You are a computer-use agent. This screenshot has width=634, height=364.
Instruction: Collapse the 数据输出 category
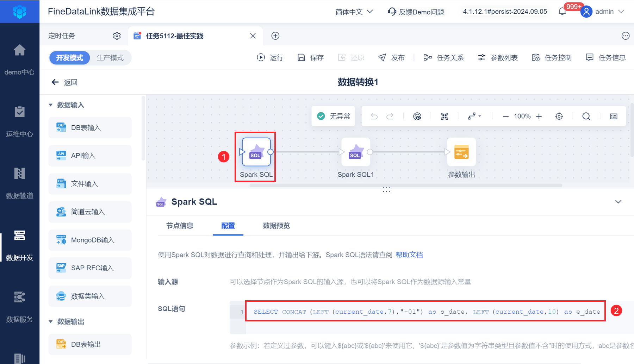51,322
